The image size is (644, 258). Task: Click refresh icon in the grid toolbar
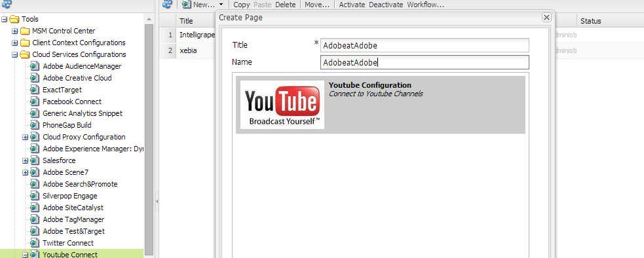click(167, 4)
